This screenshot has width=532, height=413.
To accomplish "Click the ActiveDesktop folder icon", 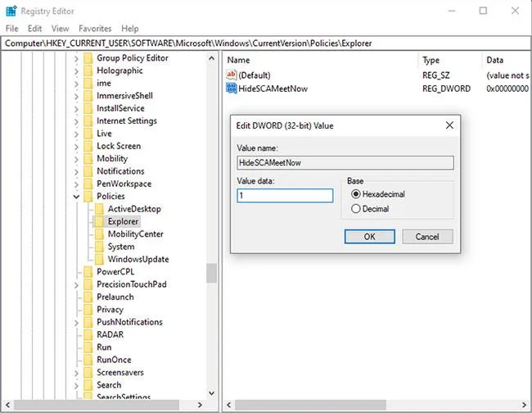I will coord(99,209).
